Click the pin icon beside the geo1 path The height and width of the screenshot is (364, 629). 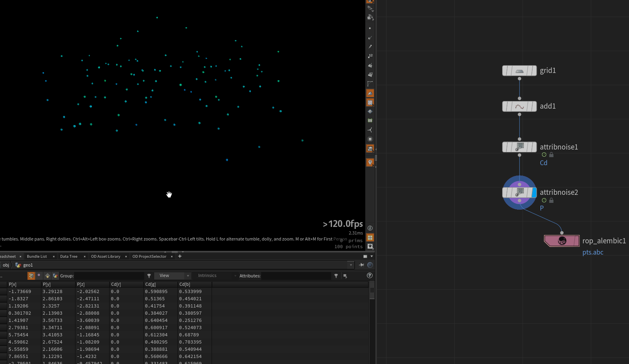[361, 265]
